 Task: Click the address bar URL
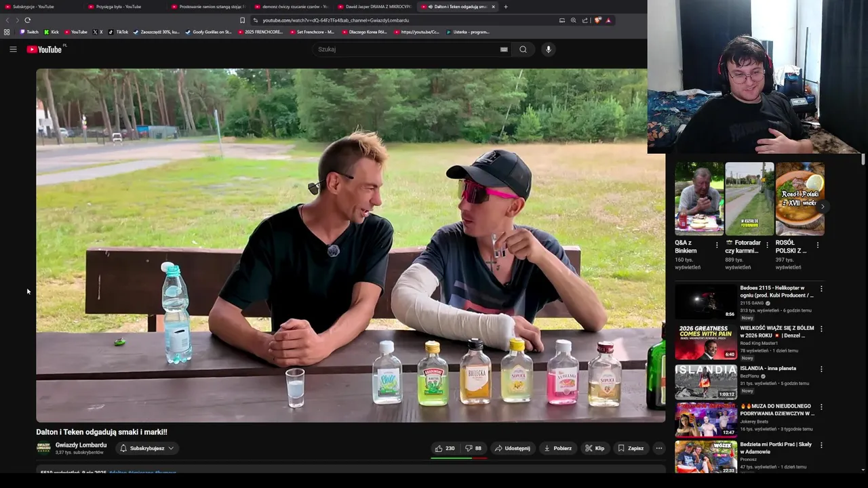(x=336, y=20)
